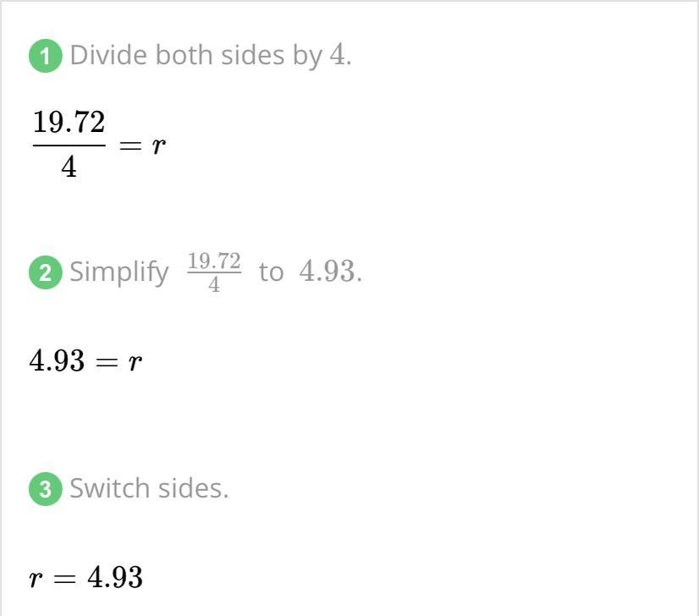Image resolution: width=699 pixels, height=616 pixels.
Task: Click the equals sign after the 19.72/4 fraction
Action: pos(130,146)
